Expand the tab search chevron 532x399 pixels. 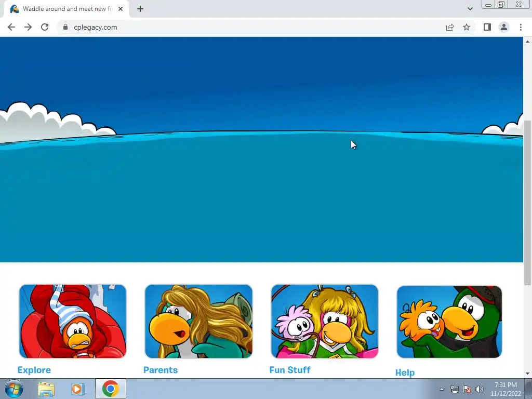pos(470,9)
